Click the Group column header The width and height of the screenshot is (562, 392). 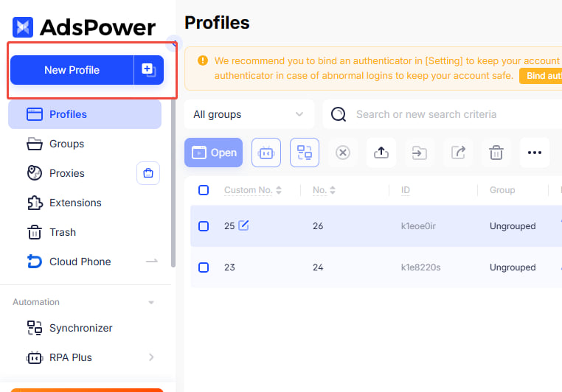point(502,190)
